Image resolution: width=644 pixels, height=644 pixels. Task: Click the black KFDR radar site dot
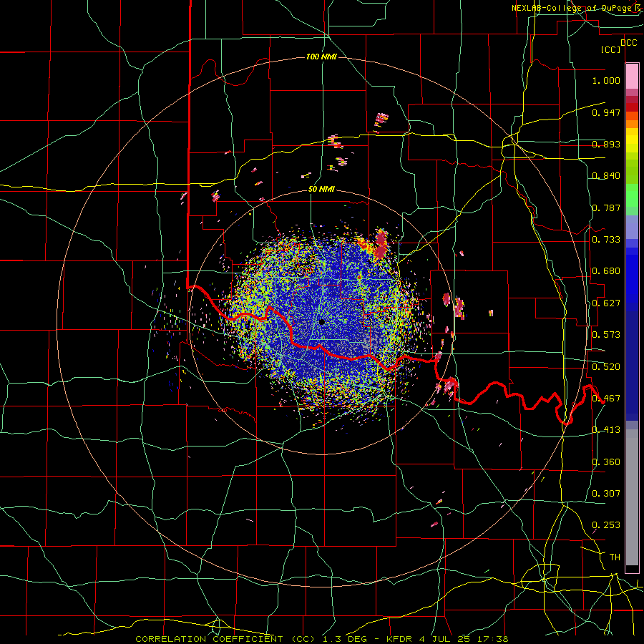[322, 322]
